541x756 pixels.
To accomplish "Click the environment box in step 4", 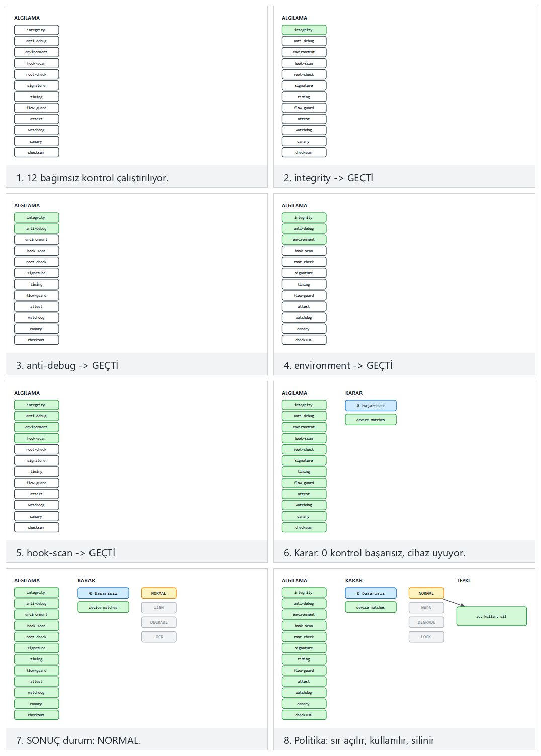I will pos(304,240).
